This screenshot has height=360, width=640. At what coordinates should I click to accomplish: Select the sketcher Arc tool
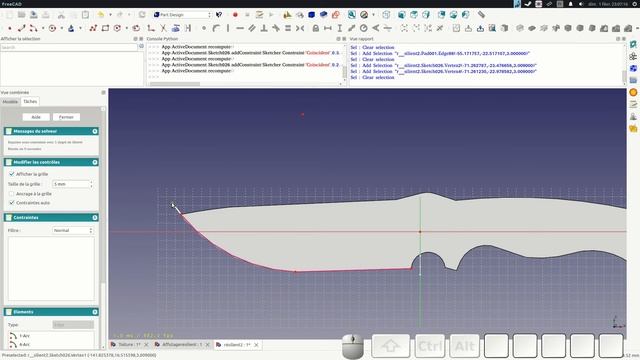33,28
